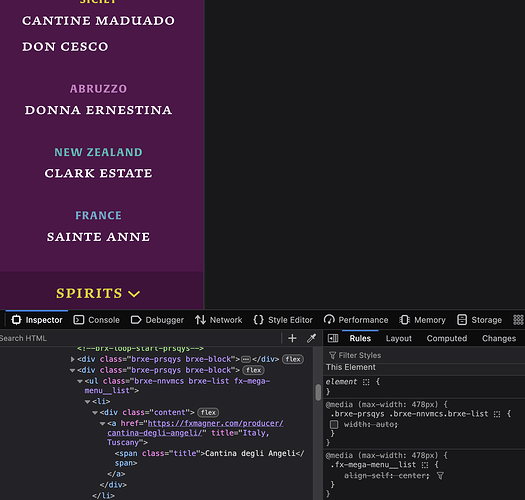The height and width of the screenshot is (500, 525).
Task: Switch to the Network panel
Action: pyautogui.click(x=219, y=320)
